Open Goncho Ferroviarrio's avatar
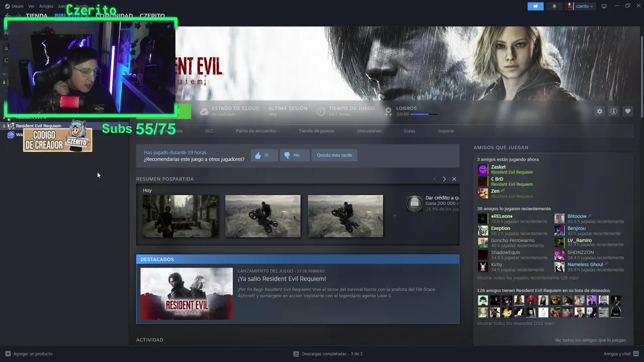644x362 pixels. coord(482,243)
